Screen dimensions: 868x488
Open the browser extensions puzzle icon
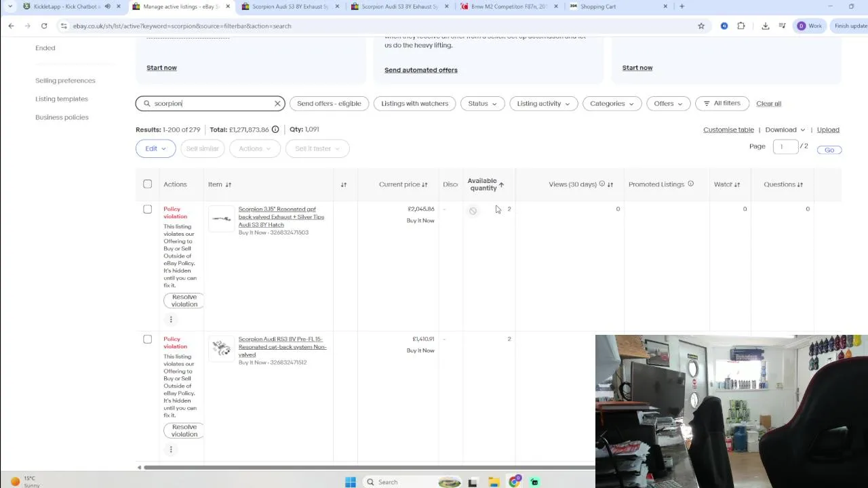click(741, 26)
